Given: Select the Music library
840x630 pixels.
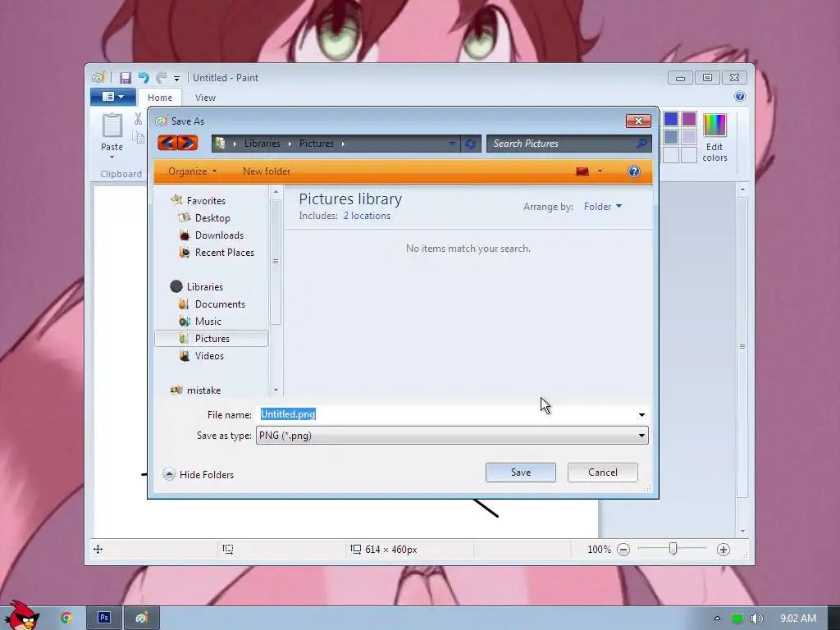Looking at the screenshot, I should 208,322.
